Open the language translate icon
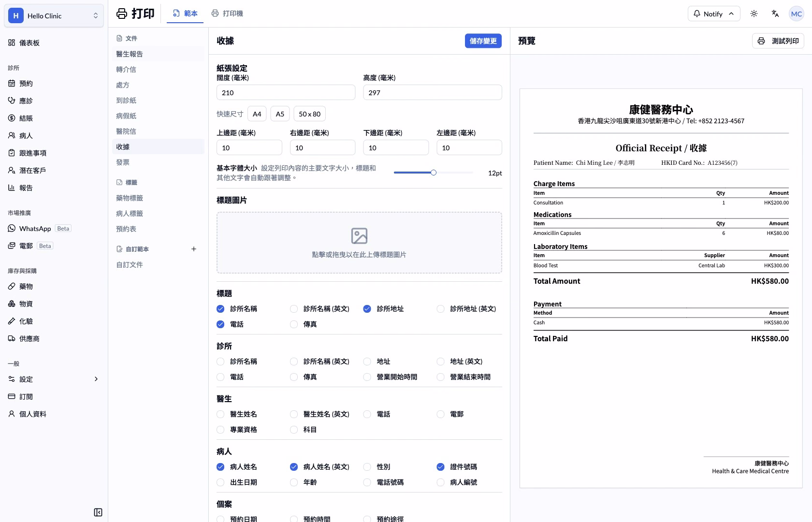812x522 pixels. [x=775, y=14]
